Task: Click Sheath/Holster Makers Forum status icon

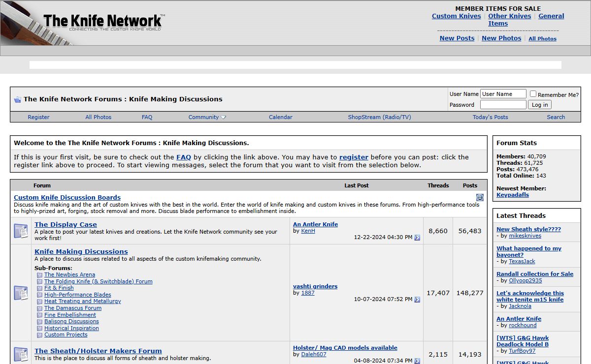Action: [21, 354]
